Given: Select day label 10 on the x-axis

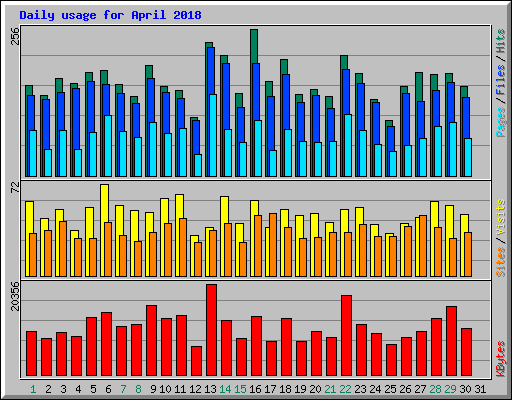Looking at the screenshot, I should (165, 389).
